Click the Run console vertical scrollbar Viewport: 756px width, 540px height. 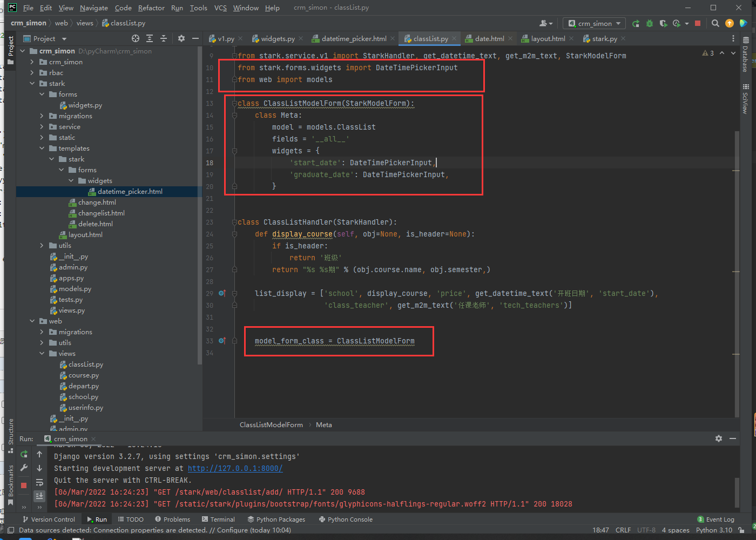pos(737,492)
